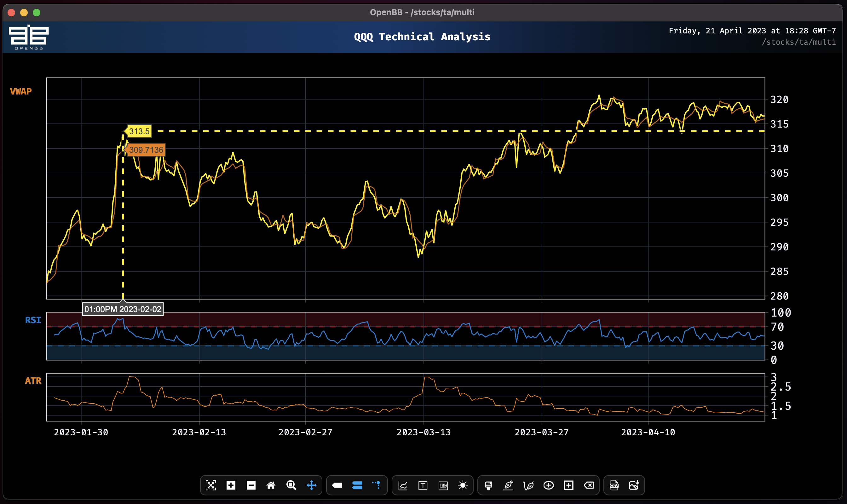
Task: Click the 280 price axis label
Action: click(x=779, y=296)
